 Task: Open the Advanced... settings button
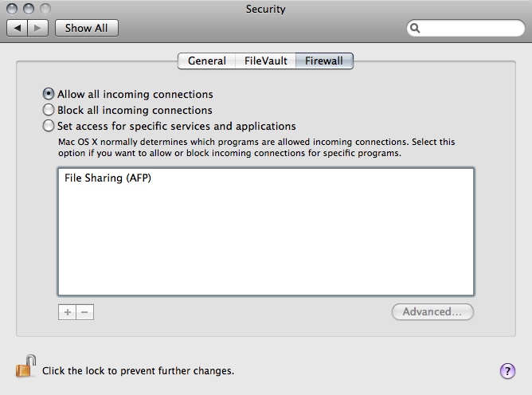click(432, 312)
